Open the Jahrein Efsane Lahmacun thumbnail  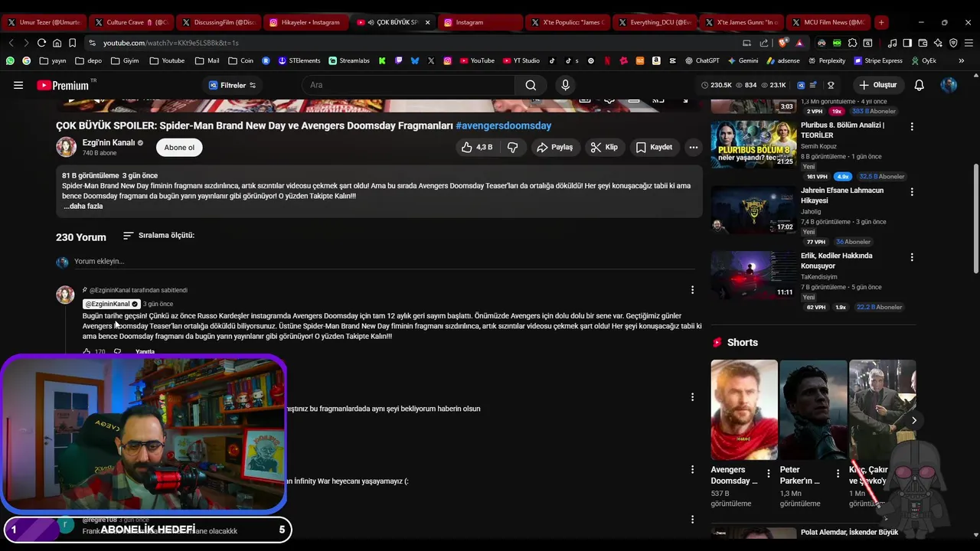tap(753, 209)
